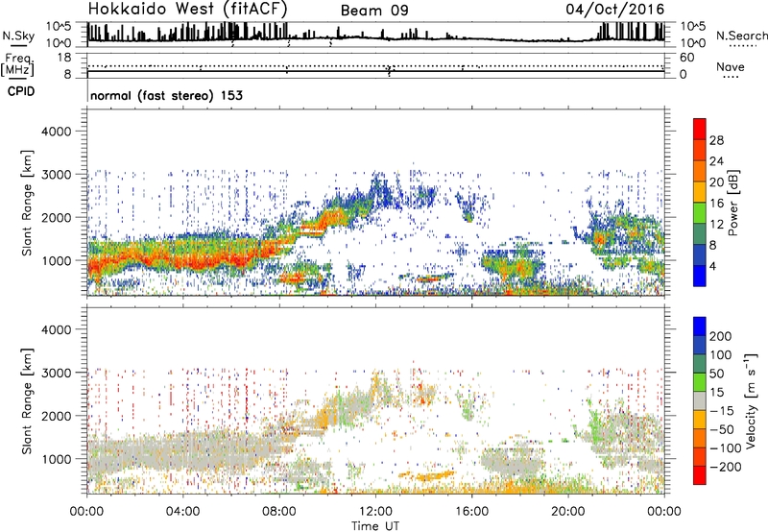Screen dimensions: 768x532
Task: Click the power panel 'Slant Range [km]' label
Action: coord(27,203)
